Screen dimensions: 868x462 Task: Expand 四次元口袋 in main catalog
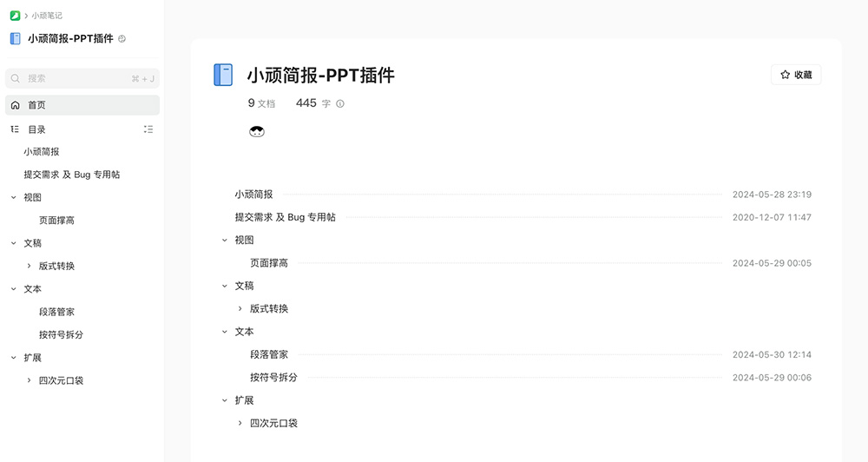[x=240, y=423]
